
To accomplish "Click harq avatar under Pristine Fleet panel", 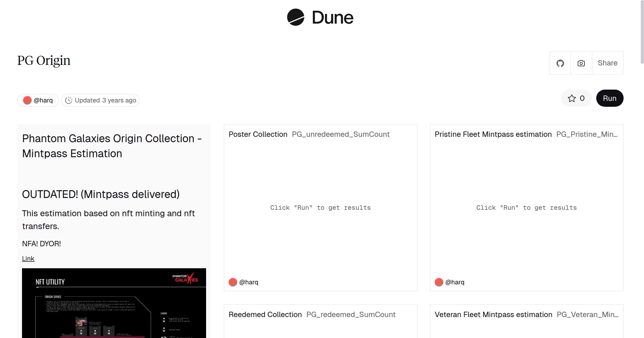I will click(x=439, y=282).
